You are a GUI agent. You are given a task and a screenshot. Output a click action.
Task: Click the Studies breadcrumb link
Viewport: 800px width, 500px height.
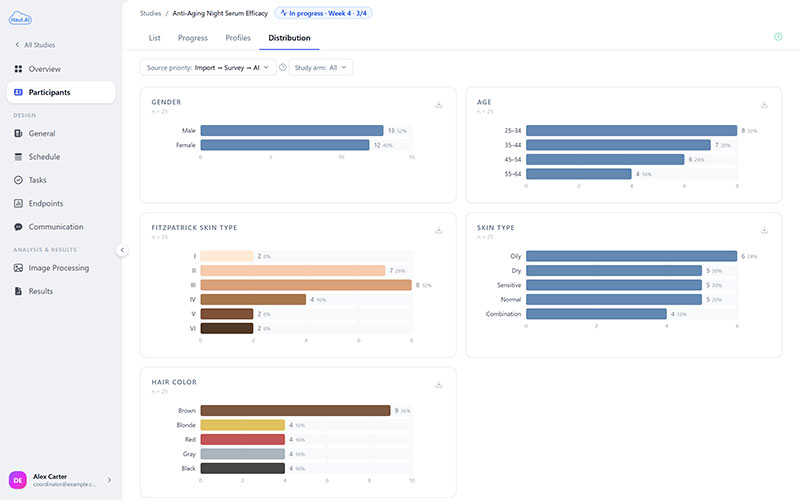(151, 13)
